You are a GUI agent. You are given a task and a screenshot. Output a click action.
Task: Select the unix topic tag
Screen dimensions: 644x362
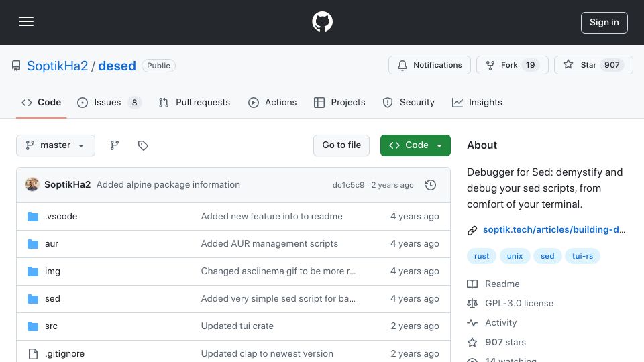515,256
